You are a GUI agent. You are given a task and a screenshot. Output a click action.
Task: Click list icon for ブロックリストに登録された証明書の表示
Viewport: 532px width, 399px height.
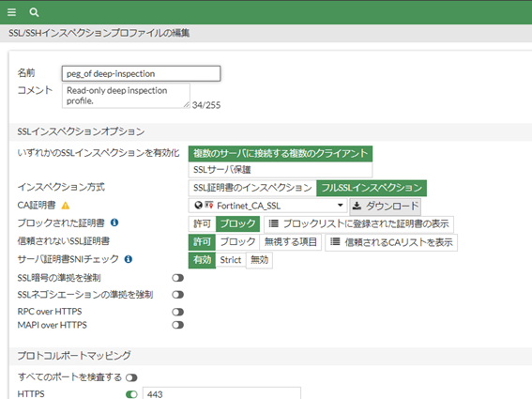273,223
